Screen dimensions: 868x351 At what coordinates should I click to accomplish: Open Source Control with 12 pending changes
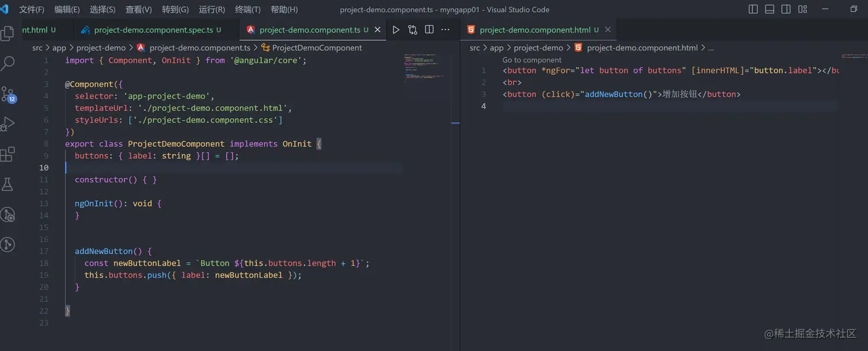click(x=7, y=94)
